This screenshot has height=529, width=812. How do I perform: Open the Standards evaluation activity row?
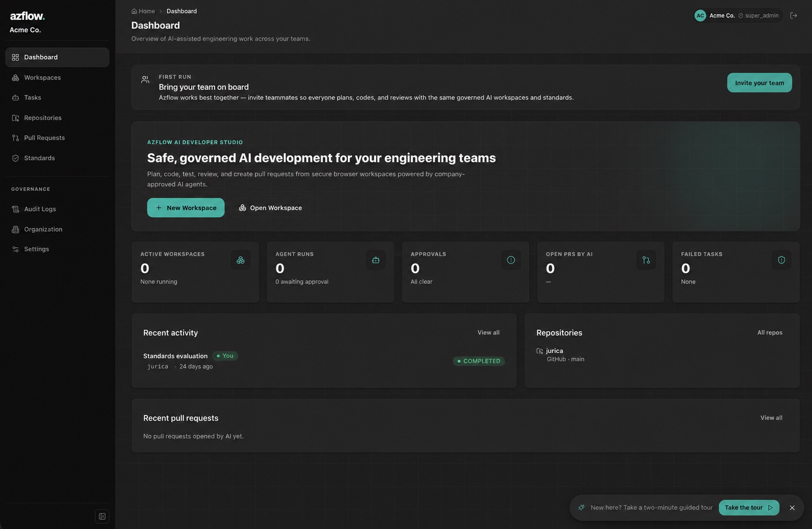point(324,361)
